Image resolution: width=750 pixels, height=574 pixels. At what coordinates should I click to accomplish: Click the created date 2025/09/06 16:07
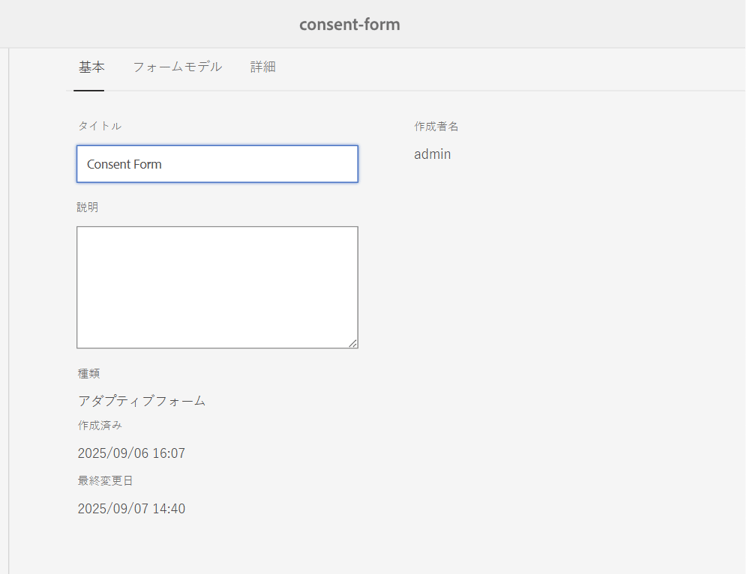tap(131, 453)
